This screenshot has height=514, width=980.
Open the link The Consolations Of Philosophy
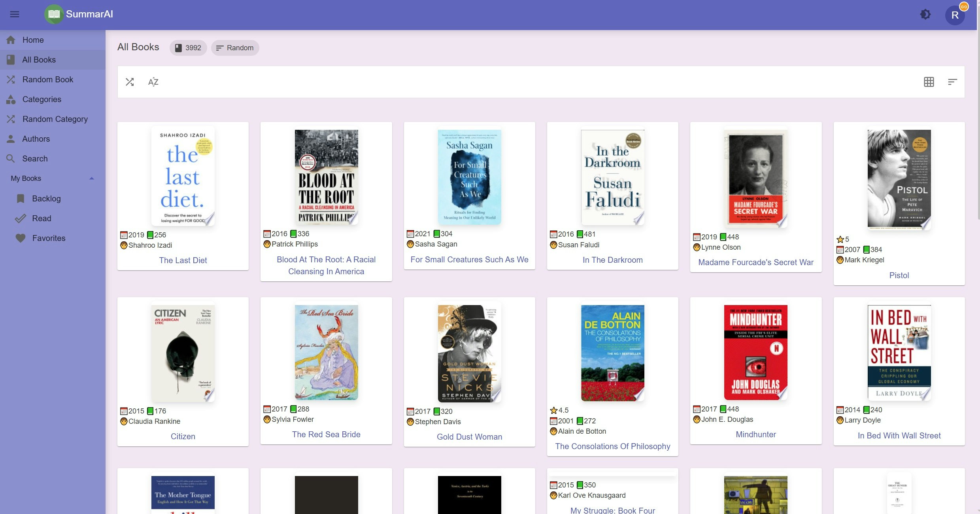612,446
